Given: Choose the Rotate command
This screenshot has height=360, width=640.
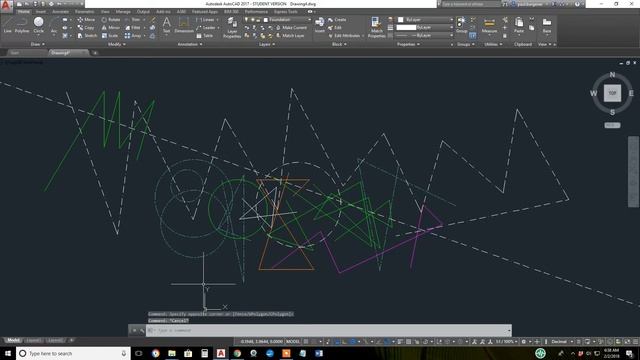Looking at the screenshot, I should [111, 20].
